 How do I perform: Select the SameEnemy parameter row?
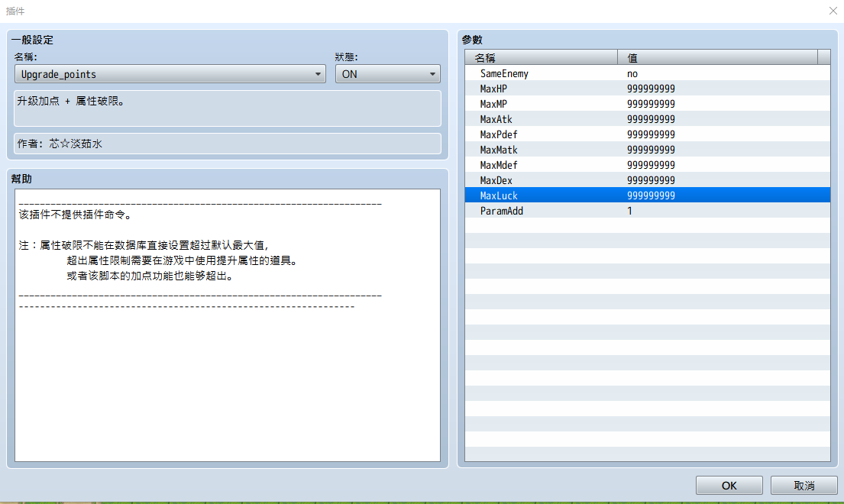[x=648, y=73]
